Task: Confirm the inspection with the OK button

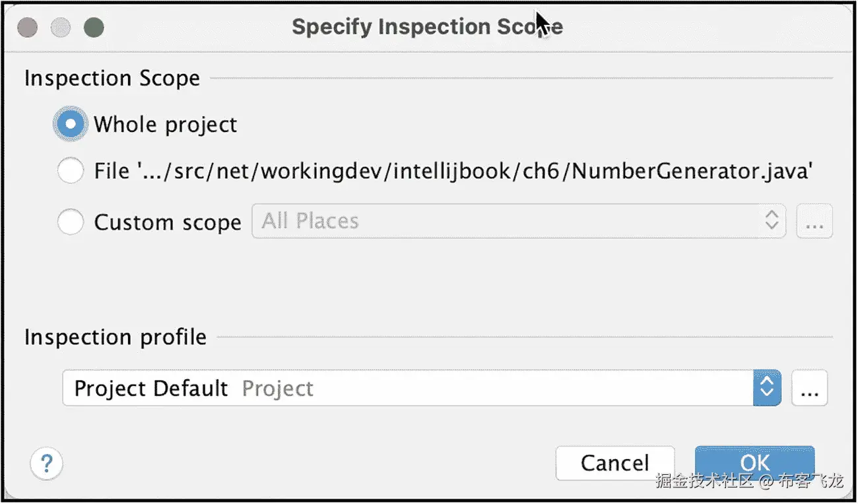Action: 754,462
